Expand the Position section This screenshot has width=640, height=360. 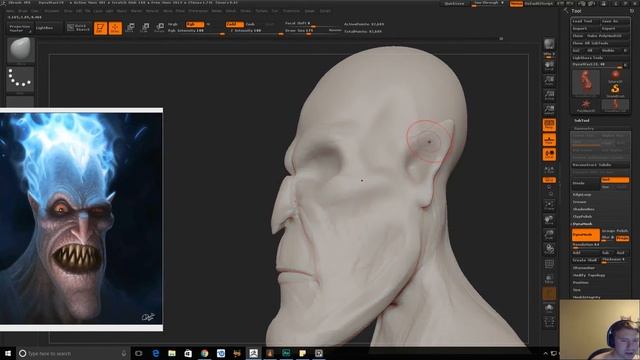click(580, 282)
